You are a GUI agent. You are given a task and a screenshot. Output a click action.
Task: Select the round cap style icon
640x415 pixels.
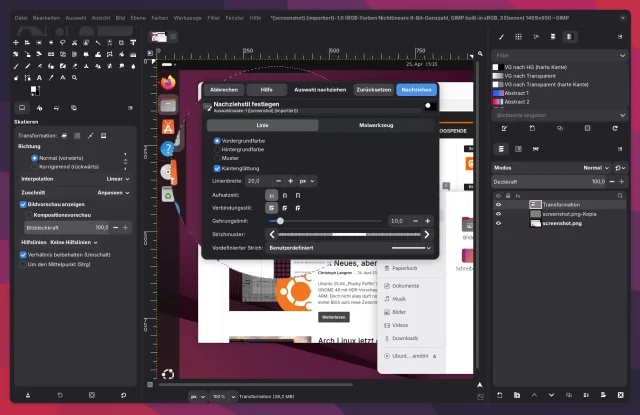click(286, 194)
